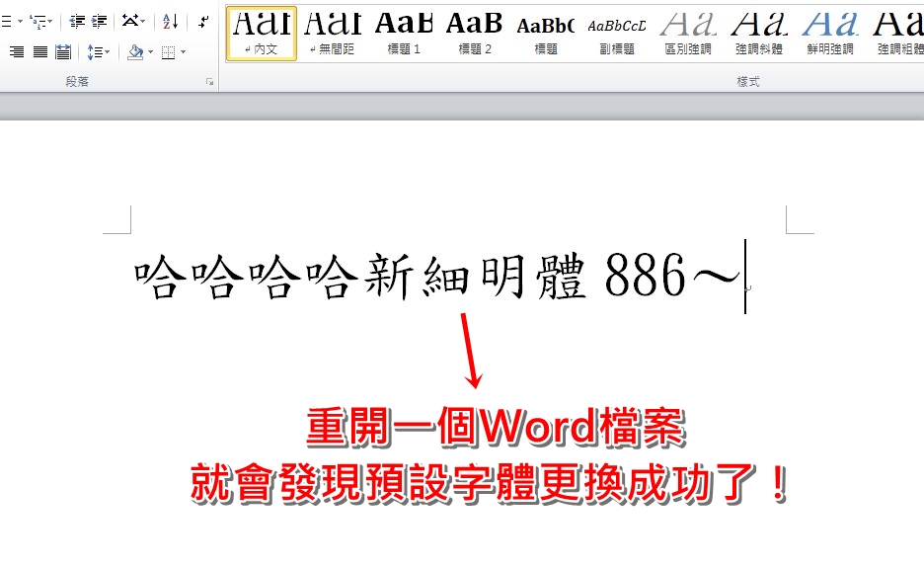Open the Asian layout dropdown arrow

tap(143, 22)
